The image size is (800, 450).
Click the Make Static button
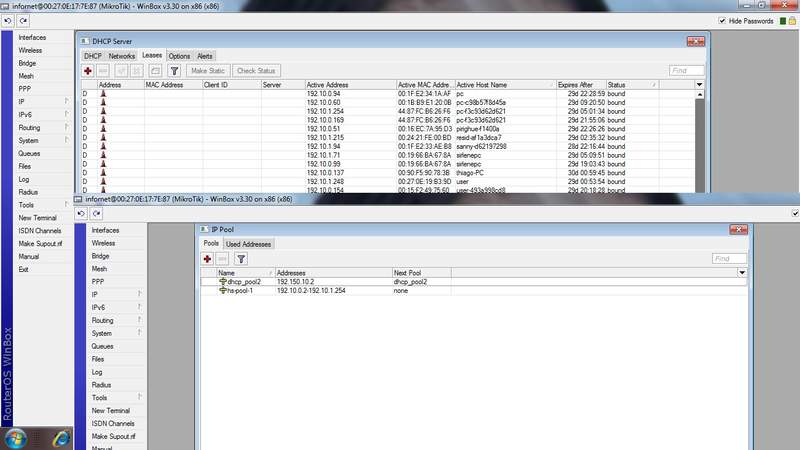208,71
